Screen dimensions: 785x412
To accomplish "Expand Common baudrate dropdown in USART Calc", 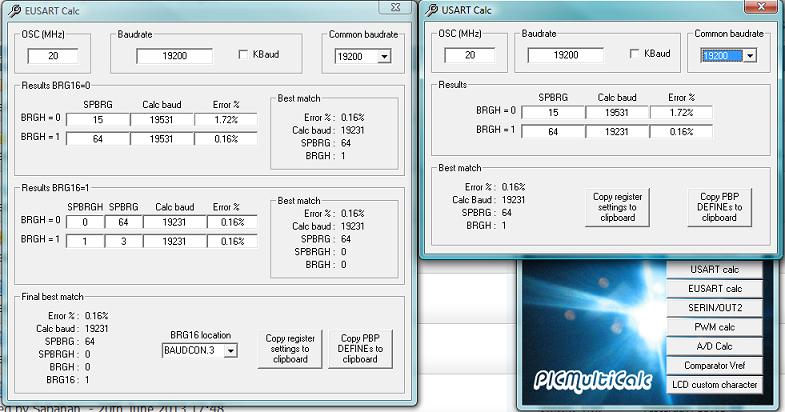I will coord(750,55).
